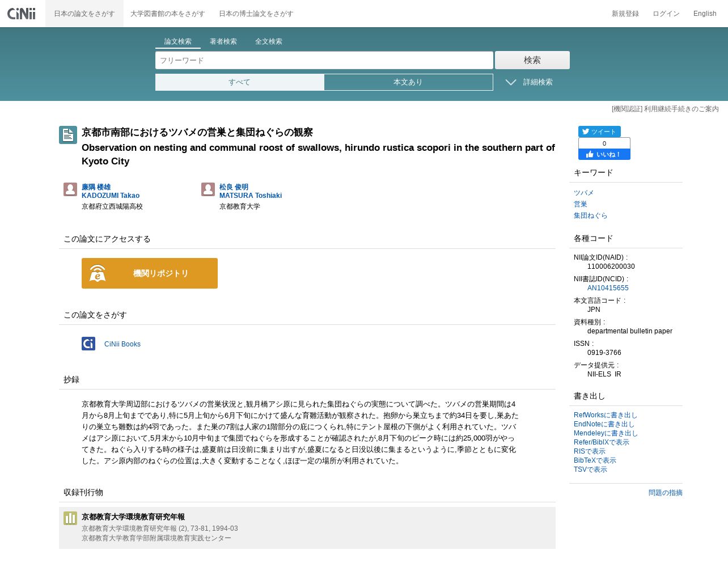Click the English article title heading
Viewport: 728px width, 567px height.
click(x=318, y=154)
